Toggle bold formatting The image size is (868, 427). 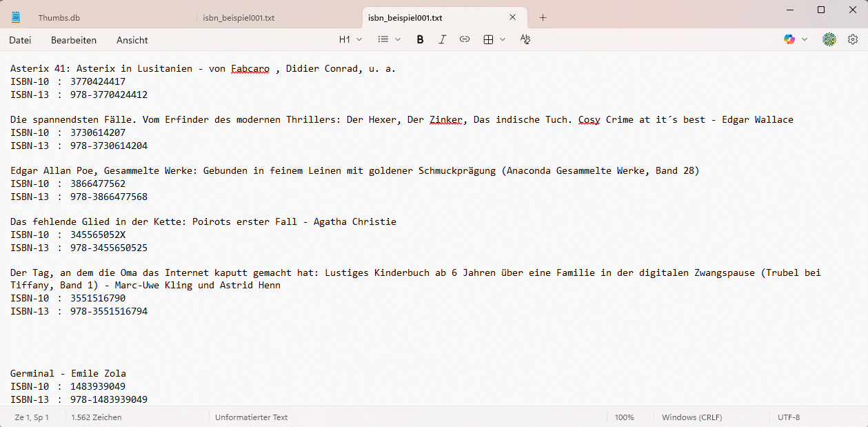pyautogui.click(x=420, y=40)
